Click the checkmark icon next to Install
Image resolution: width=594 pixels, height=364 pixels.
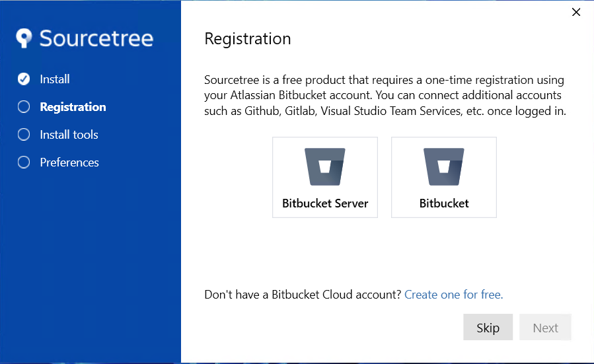pyautogui.click(x=24, y=79)
